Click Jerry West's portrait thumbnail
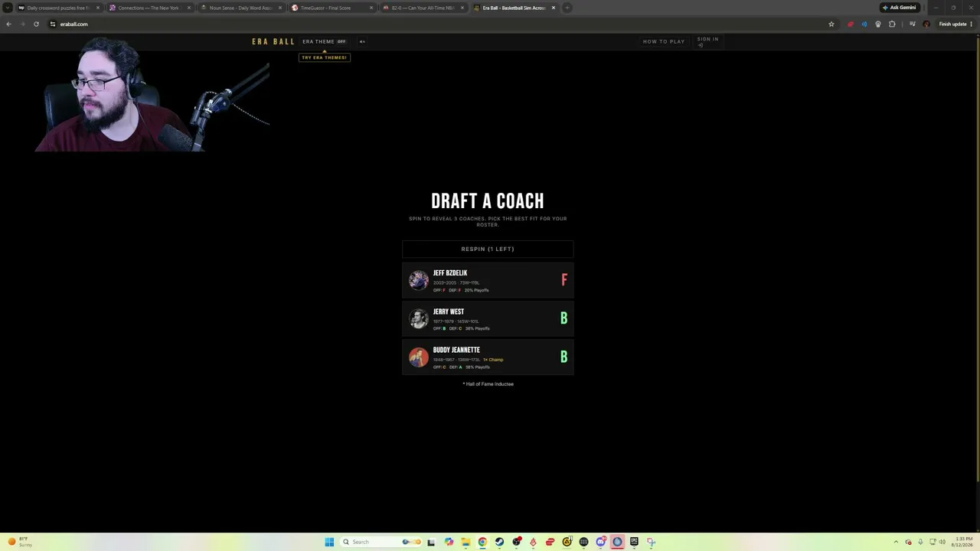 pyautogui.click(x=419, y=318)
